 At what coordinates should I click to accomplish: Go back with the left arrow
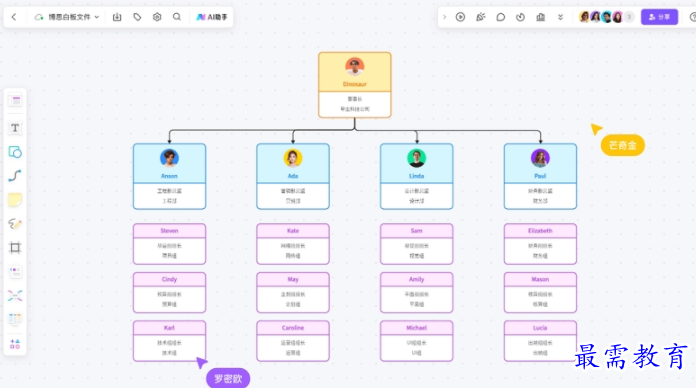tap(14, 17)
